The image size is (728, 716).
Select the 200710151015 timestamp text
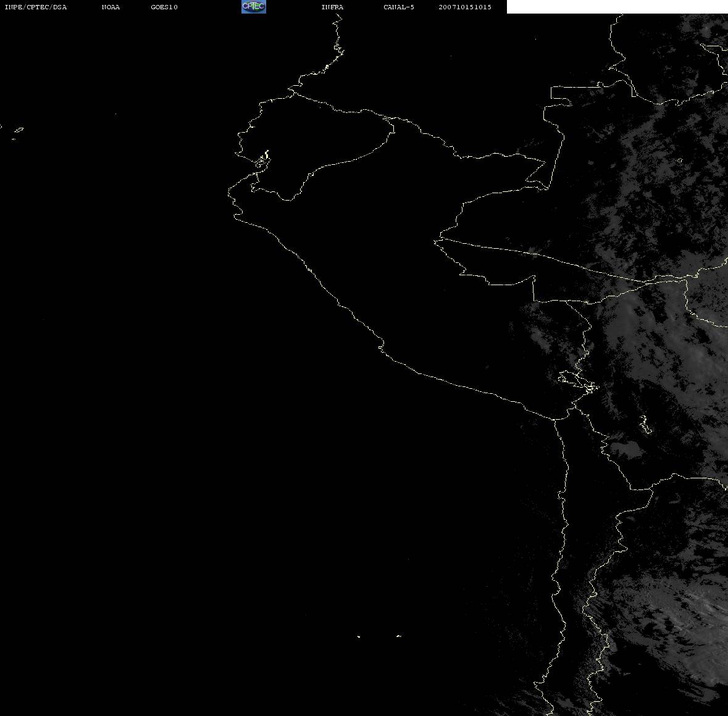coord(465,7)
